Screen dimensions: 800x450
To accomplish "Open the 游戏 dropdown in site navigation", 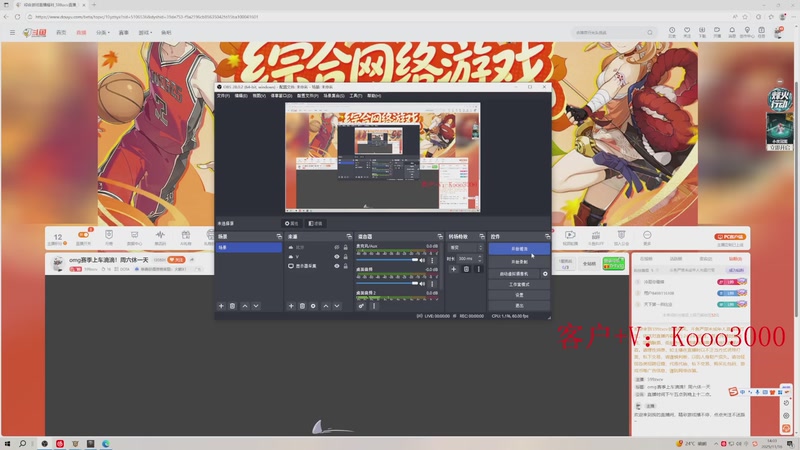I will tap(145, 33).
